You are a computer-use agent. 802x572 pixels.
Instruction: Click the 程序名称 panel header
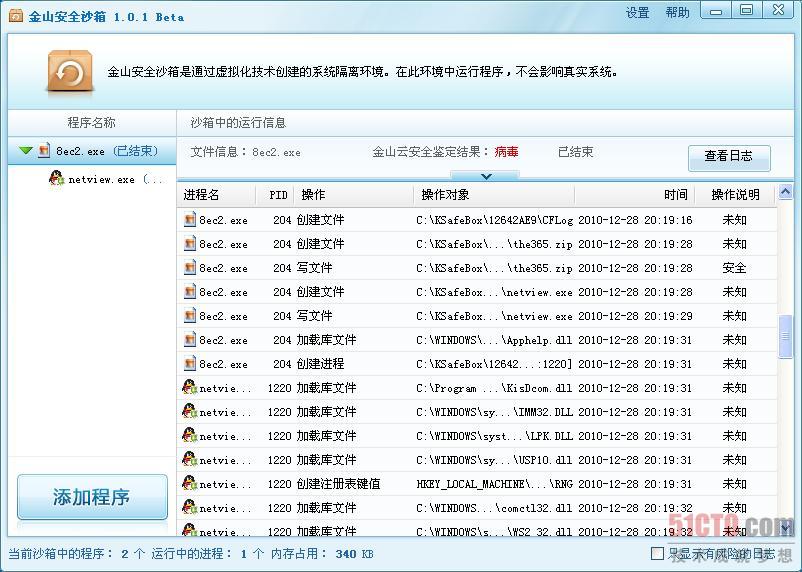click(x=92, y=123)
